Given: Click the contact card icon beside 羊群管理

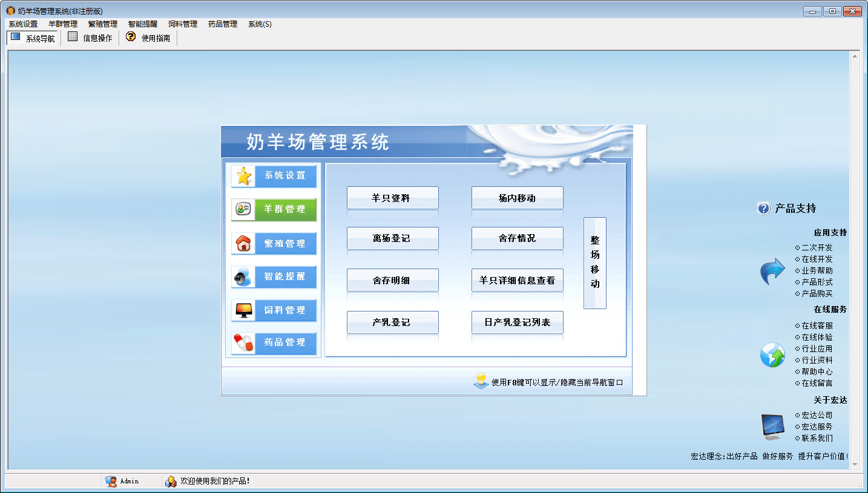Looking at the screenshot, I should coord(243,209).
